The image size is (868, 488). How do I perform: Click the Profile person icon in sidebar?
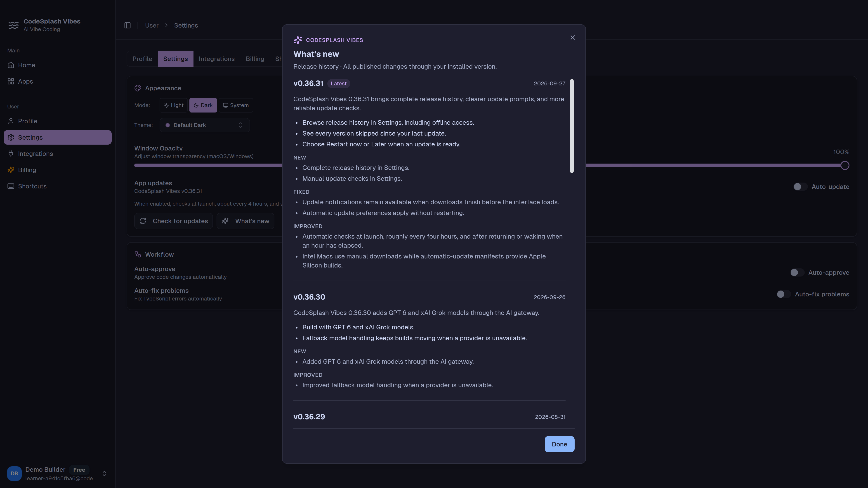pos(11,121)
